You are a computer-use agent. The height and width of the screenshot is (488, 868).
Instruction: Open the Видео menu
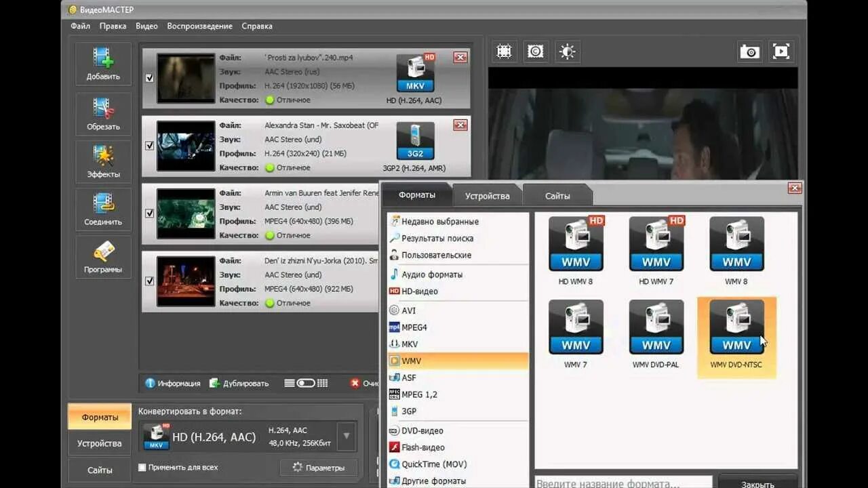coord(146,26)
